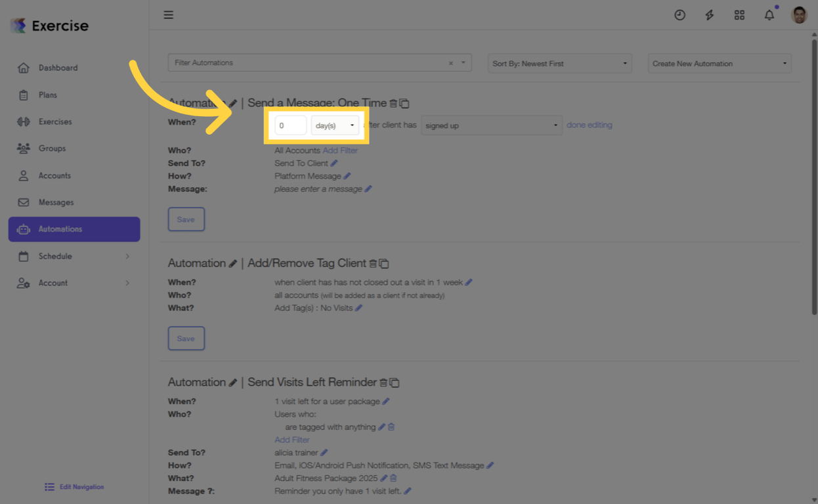Click the Exercise logo
818x504 pixels.
point(49,26)
